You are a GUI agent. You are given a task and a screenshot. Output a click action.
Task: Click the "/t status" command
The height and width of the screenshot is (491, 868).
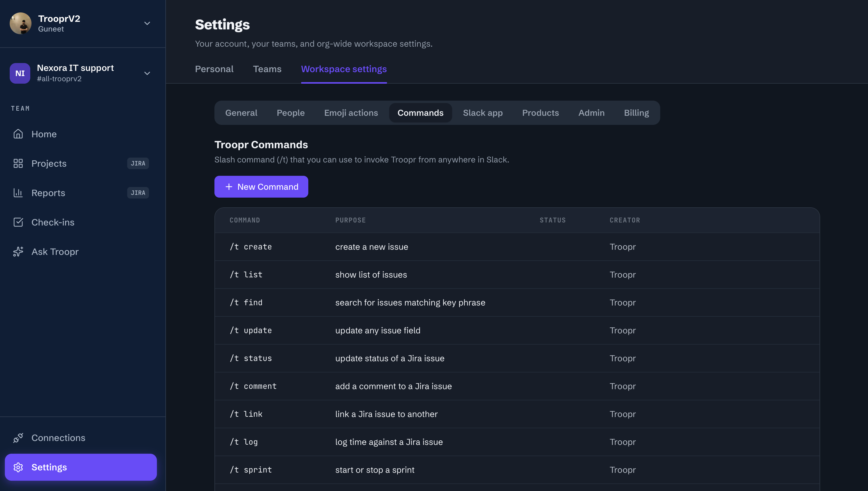251,358
